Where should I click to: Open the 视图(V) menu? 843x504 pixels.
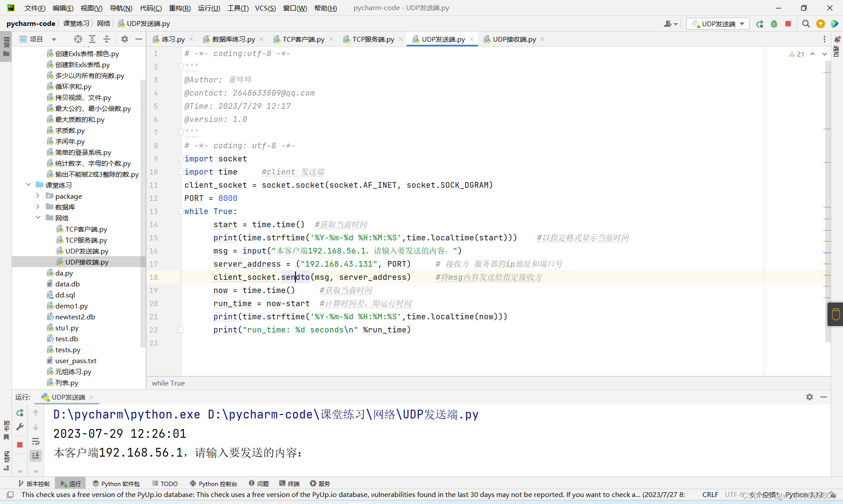click(91, 7)
